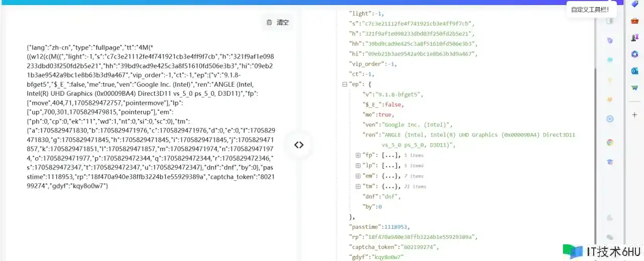This screenshot has height=261, width=644.
Task: Click the paper plane icon in the sidebar
Action: click(634, 88)
